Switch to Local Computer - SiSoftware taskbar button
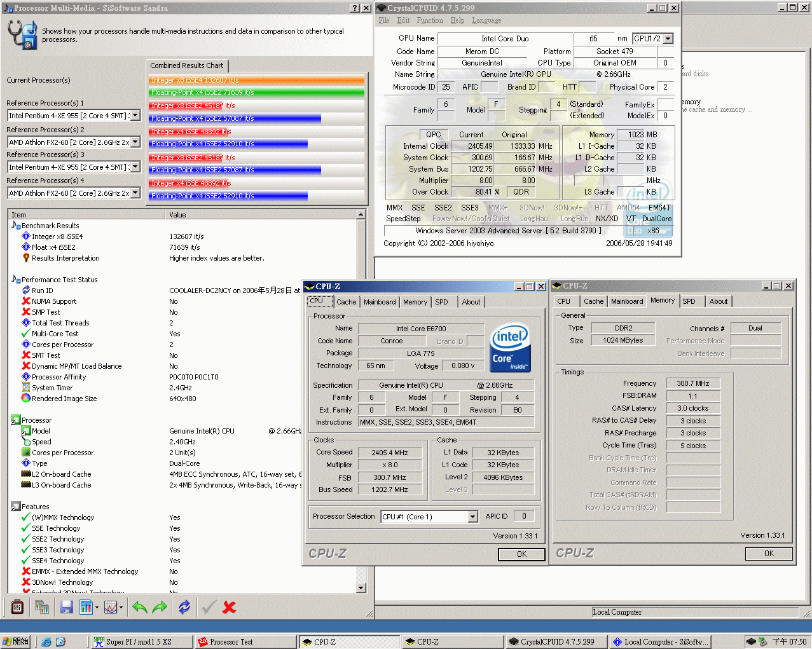The image size is (812, 649). tap(660, 642)
